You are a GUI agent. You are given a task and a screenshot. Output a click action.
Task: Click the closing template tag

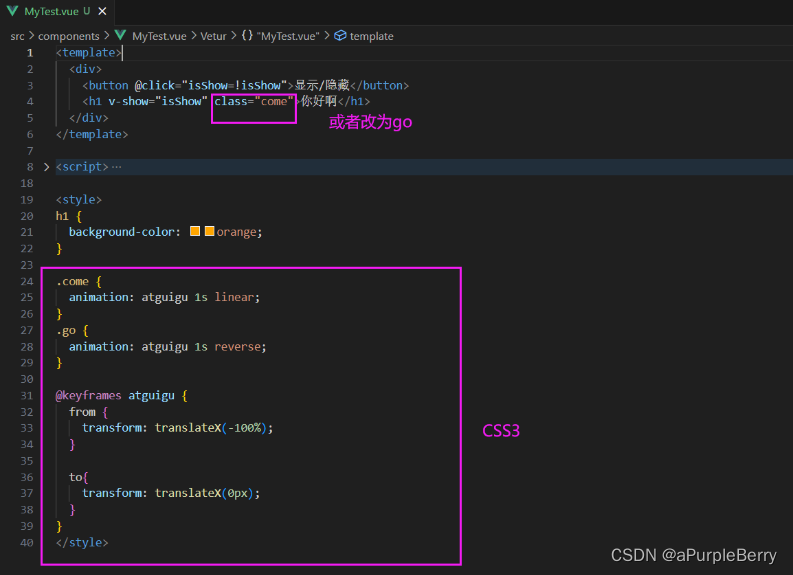(x=92, y=135)
